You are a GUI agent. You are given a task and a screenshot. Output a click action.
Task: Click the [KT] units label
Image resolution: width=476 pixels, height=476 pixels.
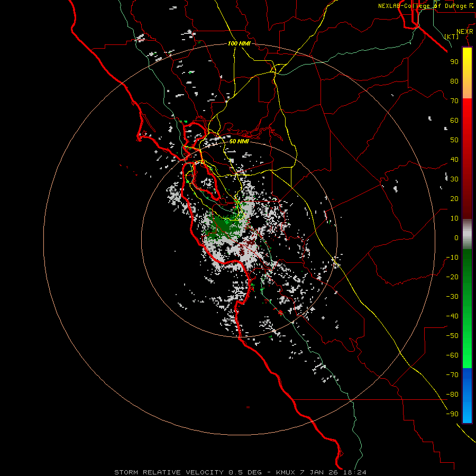(x=452, y=36)
